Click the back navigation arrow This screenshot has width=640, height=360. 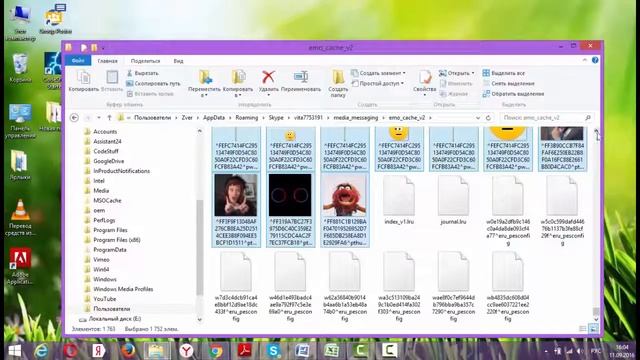74,118
